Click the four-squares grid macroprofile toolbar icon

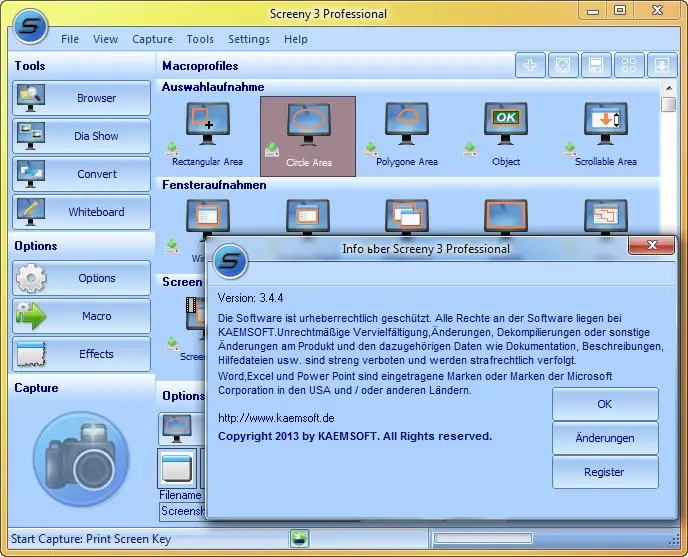tap(629, 65)
